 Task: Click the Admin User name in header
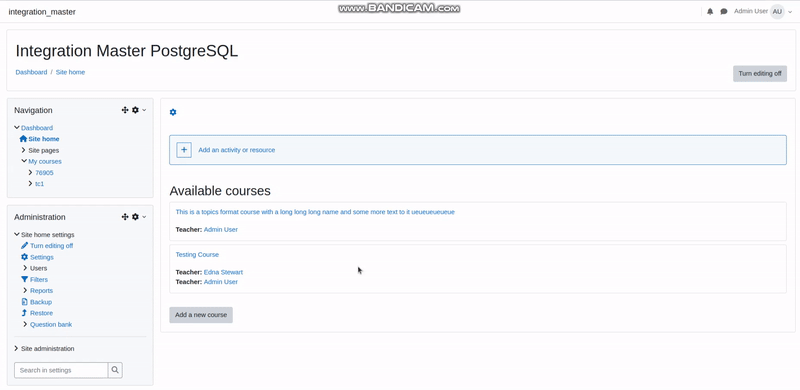pos(751,11)
